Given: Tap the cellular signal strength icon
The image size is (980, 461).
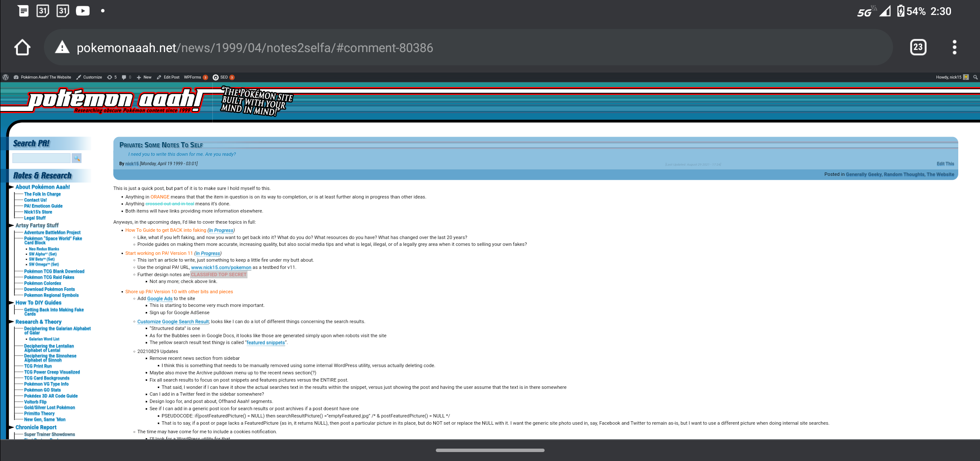Looking at the screenshot, I should pyautogui.click(x=885, y=11).
